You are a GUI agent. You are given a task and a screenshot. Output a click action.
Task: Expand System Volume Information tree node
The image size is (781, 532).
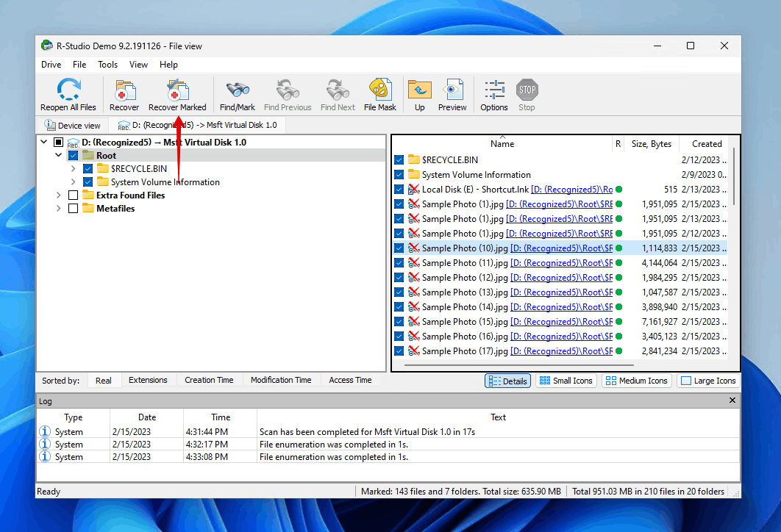click(x=74, y=181)
